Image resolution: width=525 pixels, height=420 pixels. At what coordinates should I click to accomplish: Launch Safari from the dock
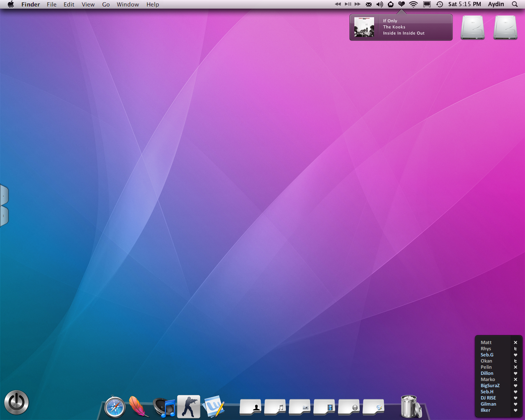[115, 407]
